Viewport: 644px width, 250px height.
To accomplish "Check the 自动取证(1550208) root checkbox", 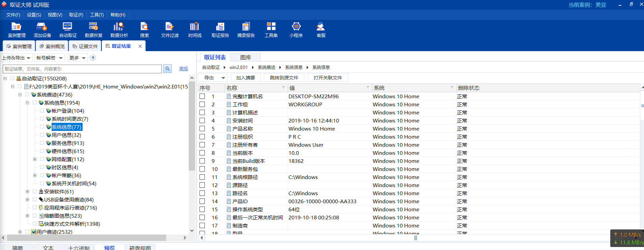I will tap(12, 78).
